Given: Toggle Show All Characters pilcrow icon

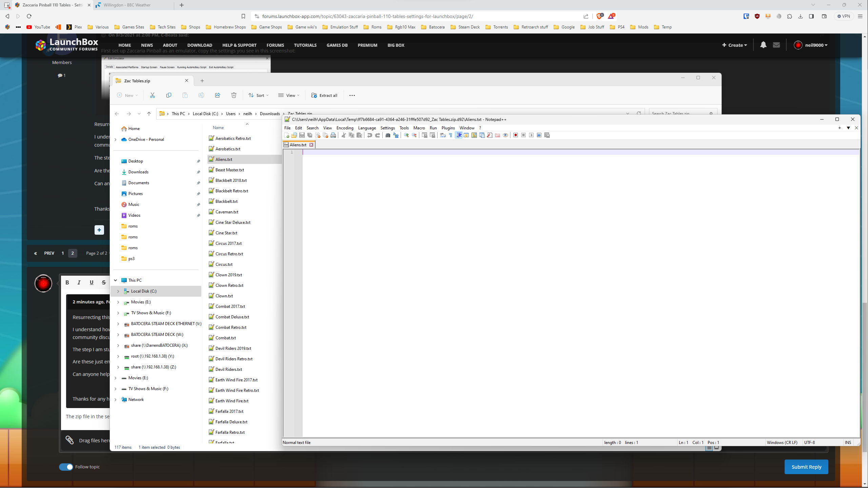Looking at the screenshot, I should 451,135.
